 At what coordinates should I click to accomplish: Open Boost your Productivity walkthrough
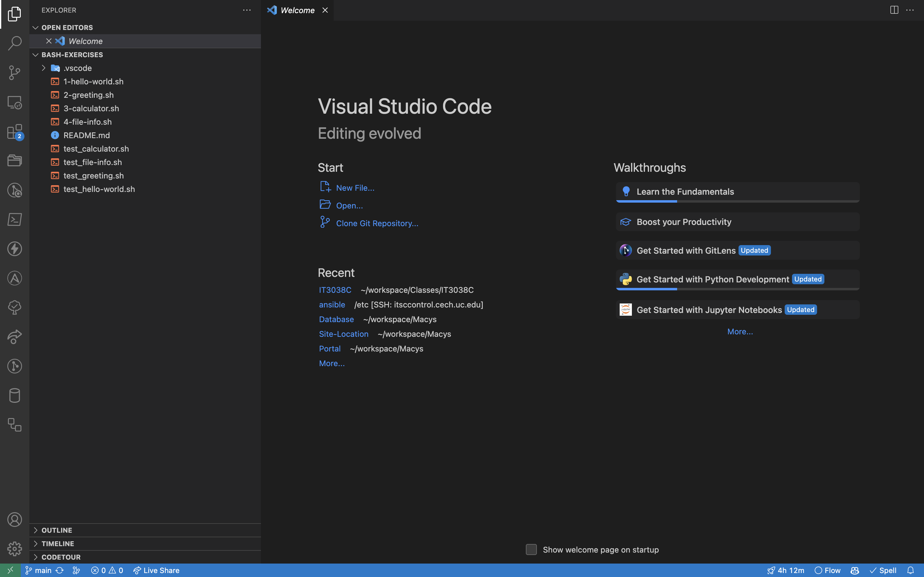tap(737, 222)
